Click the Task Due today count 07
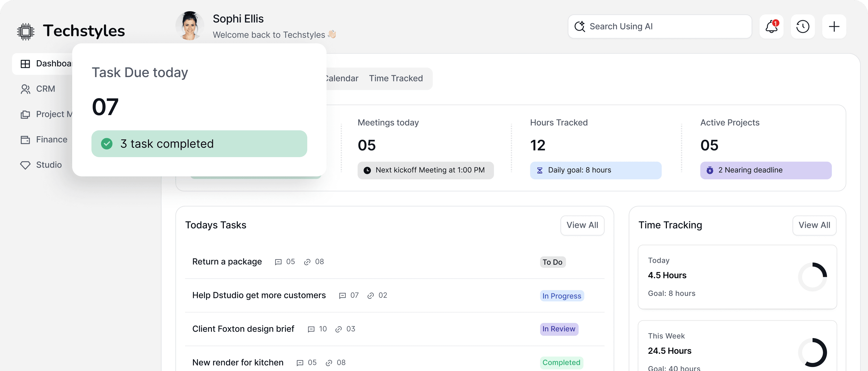 point(105,107)
